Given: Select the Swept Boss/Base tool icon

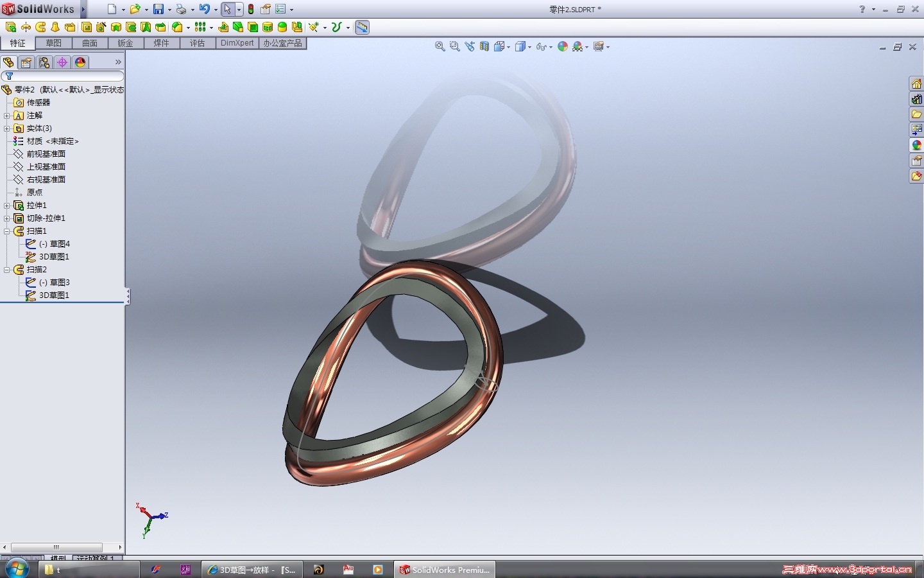Looking at the screenshot, I should (40, 27).
